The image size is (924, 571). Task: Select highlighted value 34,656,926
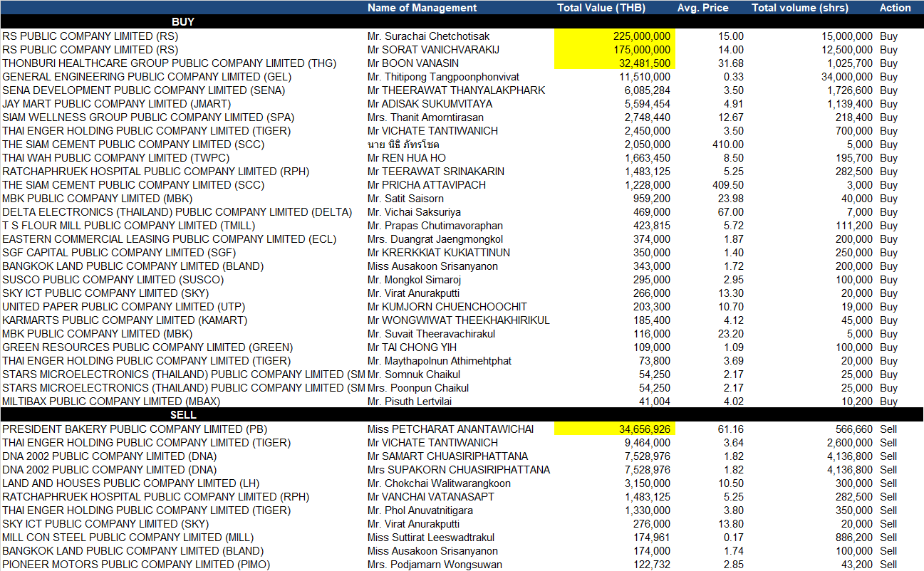tap(615, 429)
